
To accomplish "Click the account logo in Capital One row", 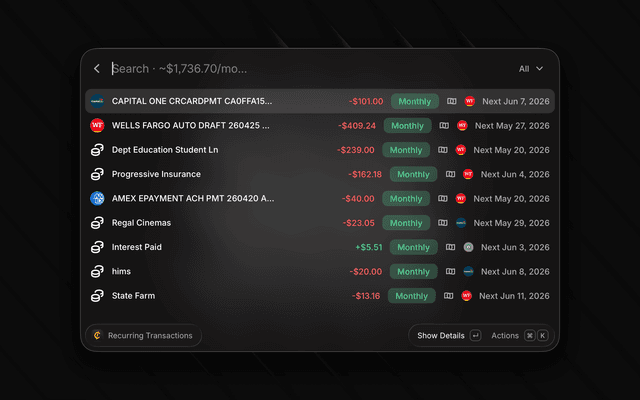I will click(x=470, y=101).
